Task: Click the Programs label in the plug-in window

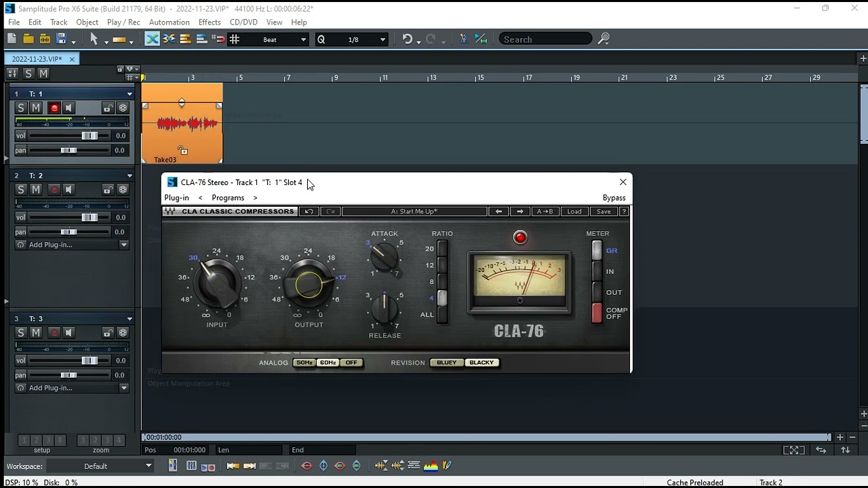Action: pyautogui.click(x=228, y=198)
